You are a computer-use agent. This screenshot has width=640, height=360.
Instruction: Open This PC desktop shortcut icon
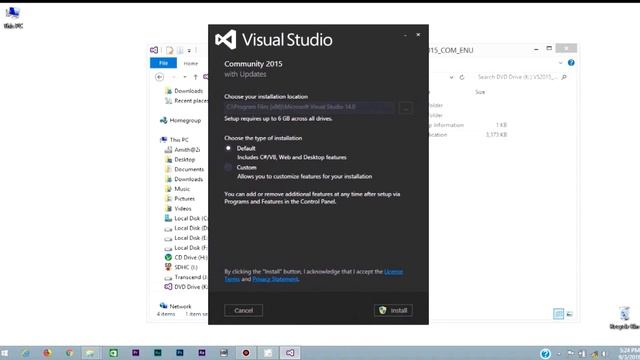pyautogui.click(x=13, y=18)
